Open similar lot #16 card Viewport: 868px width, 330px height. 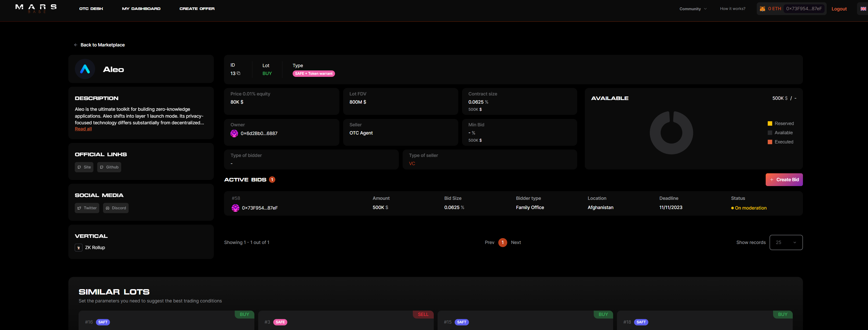(x=166, y=321)
